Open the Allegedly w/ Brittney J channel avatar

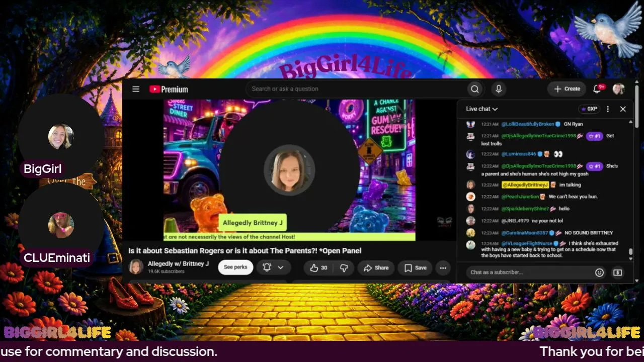coord(136,267)
